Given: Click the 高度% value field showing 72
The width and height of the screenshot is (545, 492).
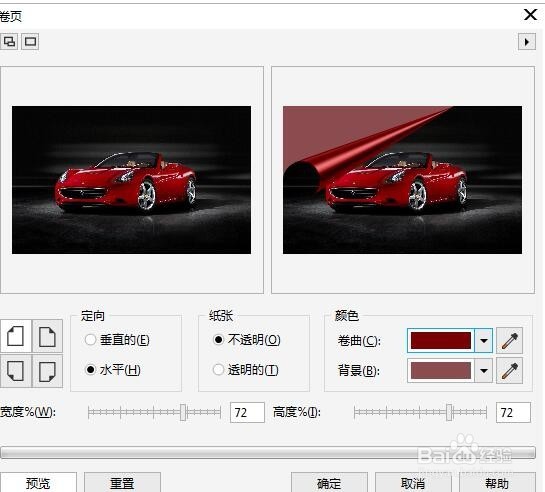Looking at the screenshot, I should coord(513,412).
